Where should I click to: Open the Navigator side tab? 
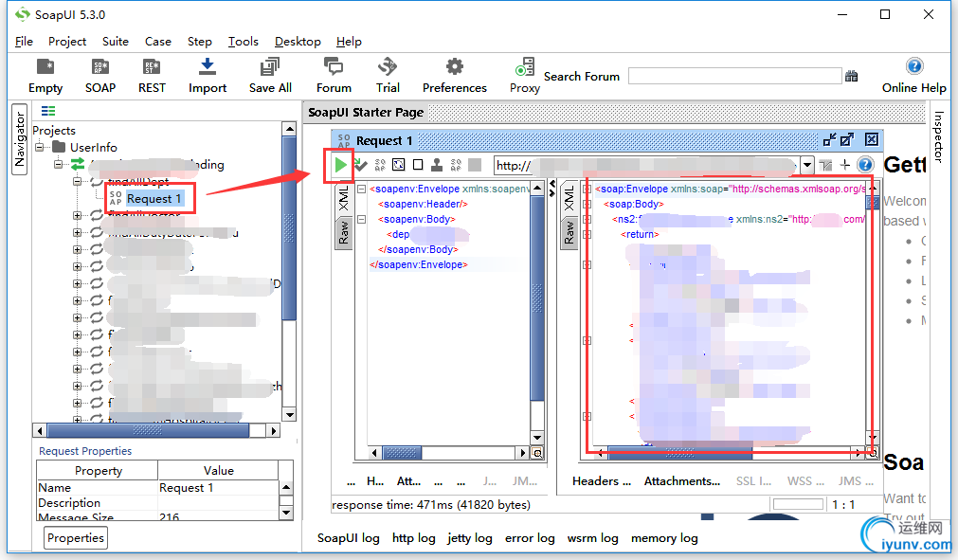click(x=20, y=139)
